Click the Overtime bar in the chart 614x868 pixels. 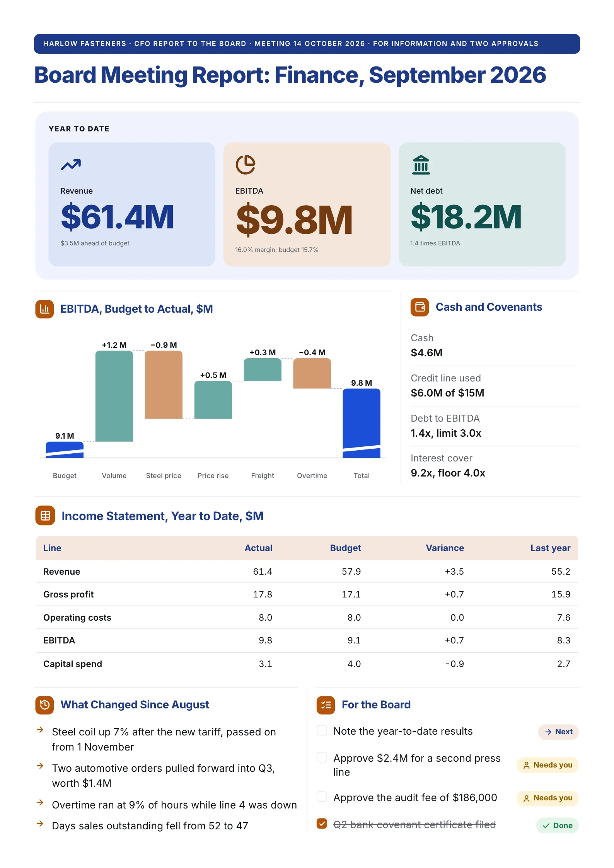tap(312, 373)
